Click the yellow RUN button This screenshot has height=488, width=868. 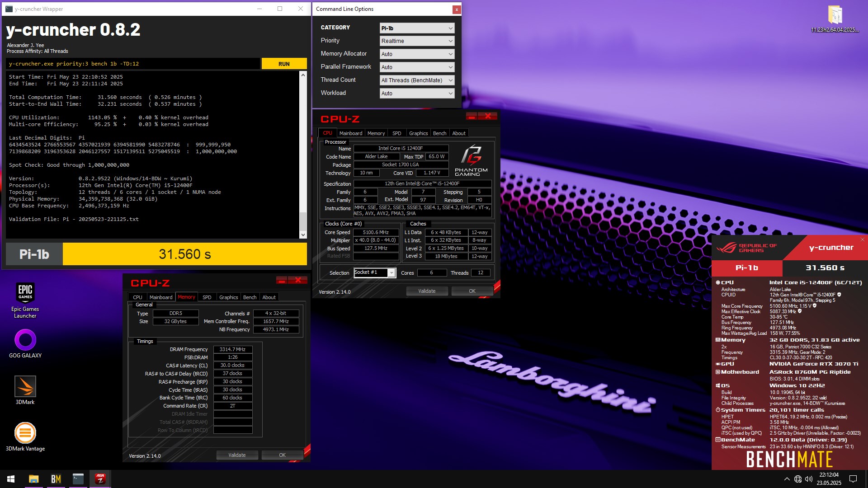[x=284, y=64]
